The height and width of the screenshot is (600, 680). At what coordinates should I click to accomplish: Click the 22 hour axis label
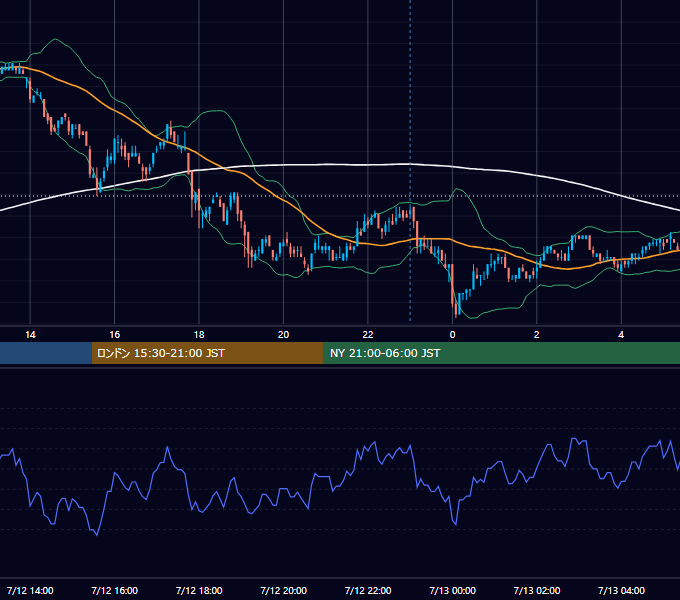pyautogui.click(x=368, y=335)
